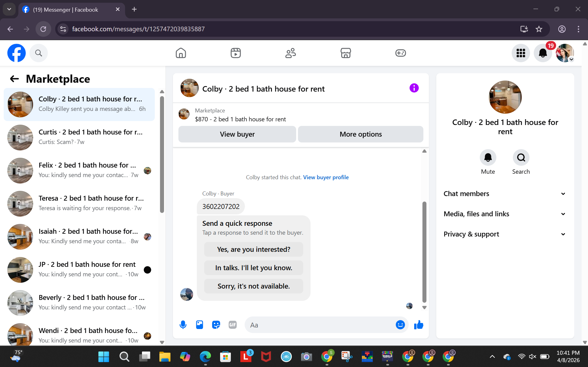Expand the Chat members section
This screenshot has height=367, width=588.
[x=505, y=194]
